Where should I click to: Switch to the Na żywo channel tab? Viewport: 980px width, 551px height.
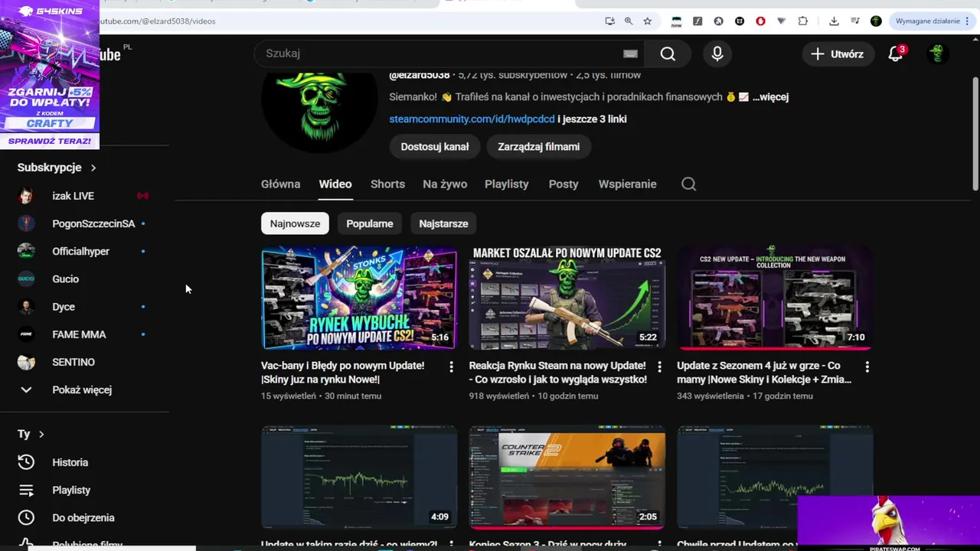coord(445,184)
